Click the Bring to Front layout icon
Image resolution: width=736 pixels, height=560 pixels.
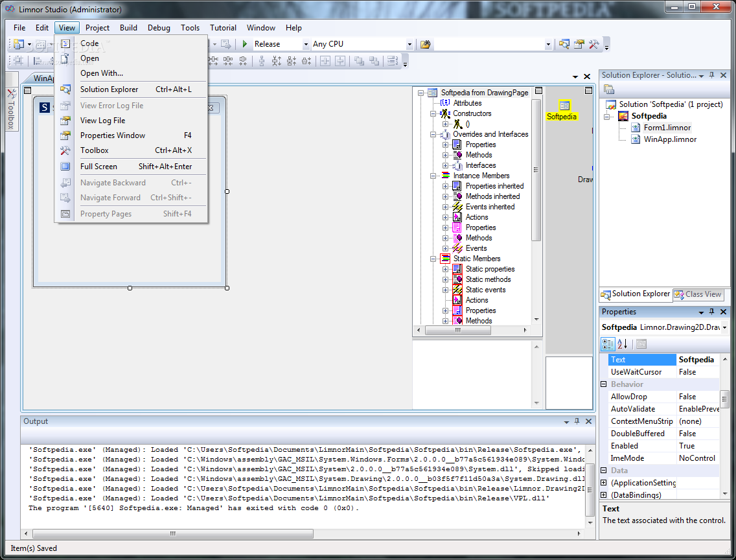[x=359, y=60]
